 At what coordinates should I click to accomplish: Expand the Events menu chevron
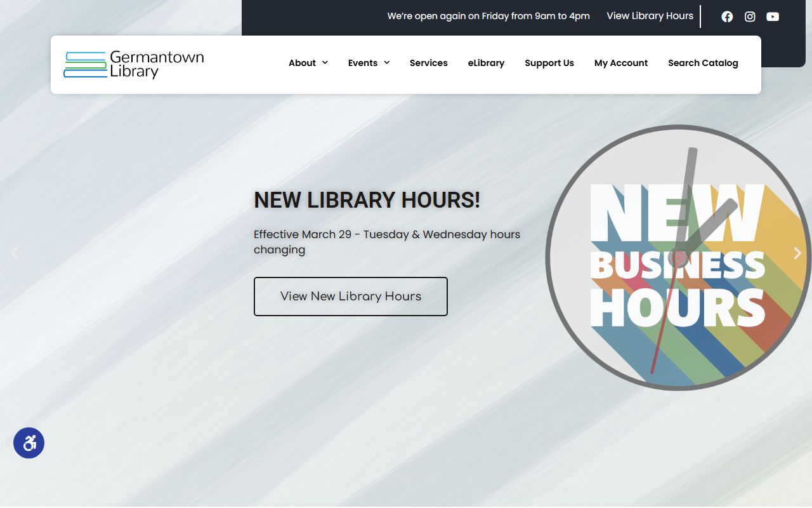pyautogui.click(x=386, y=63)
